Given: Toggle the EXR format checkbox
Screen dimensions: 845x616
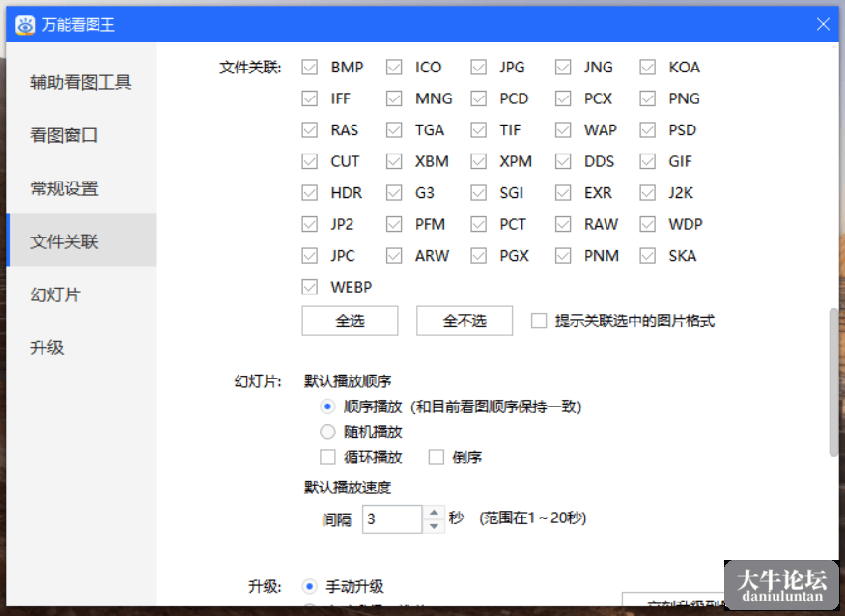Looking at the screenshot, I should (x=563, y=192).
